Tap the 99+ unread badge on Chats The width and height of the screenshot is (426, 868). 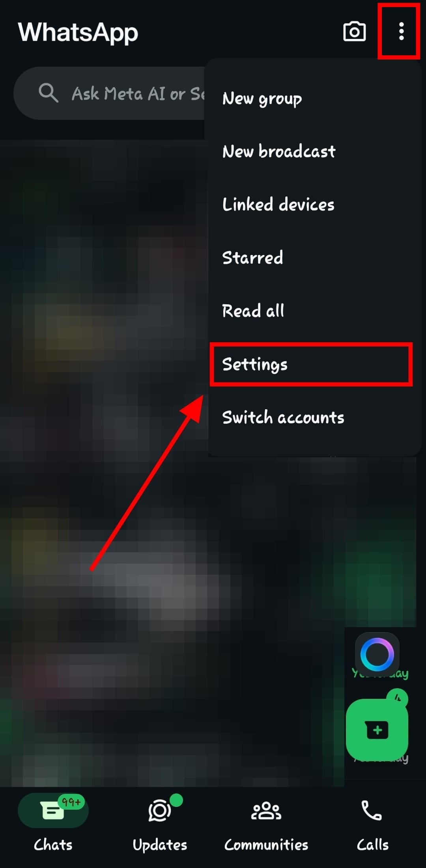[71, 802]
